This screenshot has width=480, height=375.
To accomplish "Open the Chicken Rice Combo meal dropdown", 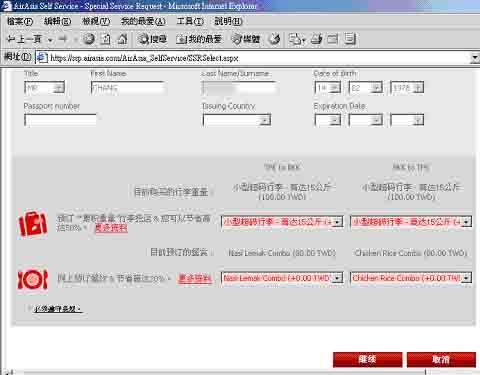I will 411,278.
